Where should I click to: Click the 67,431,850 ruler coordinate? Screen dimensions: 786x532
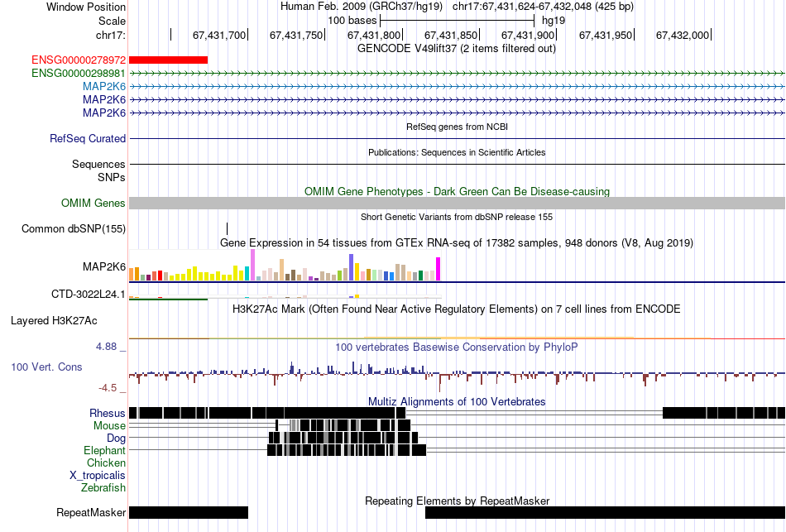click(451, 35)
